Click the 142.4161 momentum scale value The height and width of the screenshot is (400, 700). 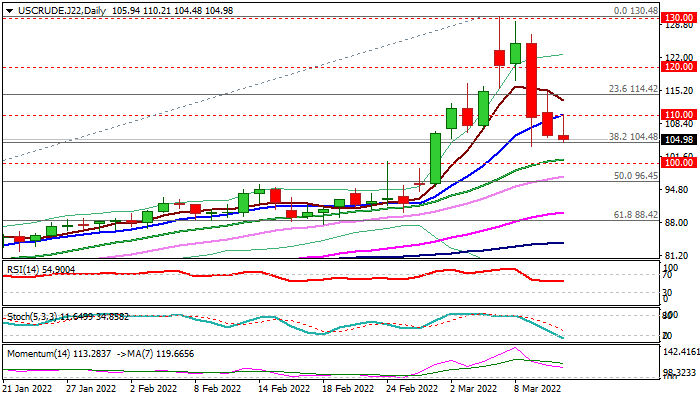(x=681, y=352)
